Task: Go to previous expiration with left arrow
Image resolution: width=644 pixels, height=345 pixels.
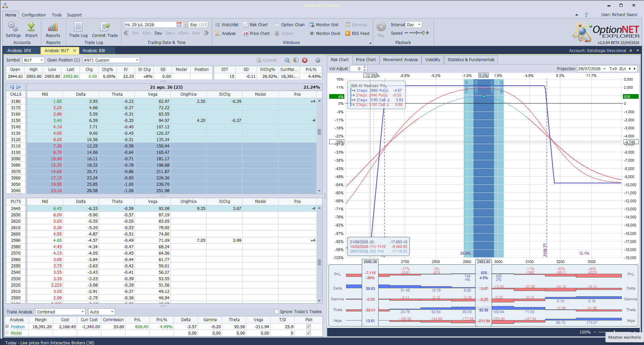Action: [x=12, y=87]
